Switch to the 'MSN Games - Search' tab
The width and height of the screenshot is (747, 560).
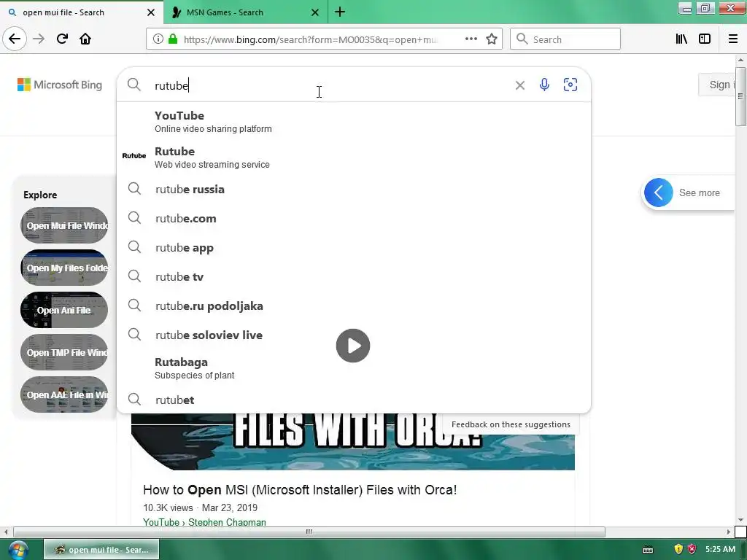(x=245, y=12)
